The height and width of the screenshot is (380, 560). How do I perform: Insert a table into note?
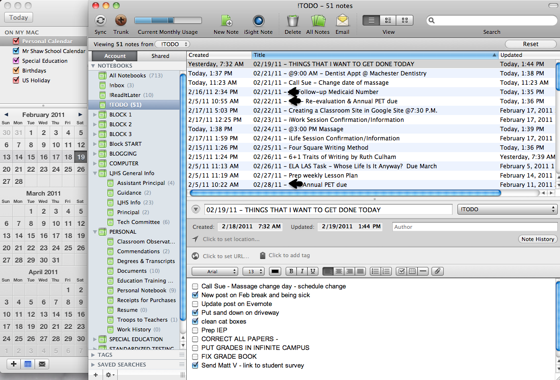click(412, 271)
